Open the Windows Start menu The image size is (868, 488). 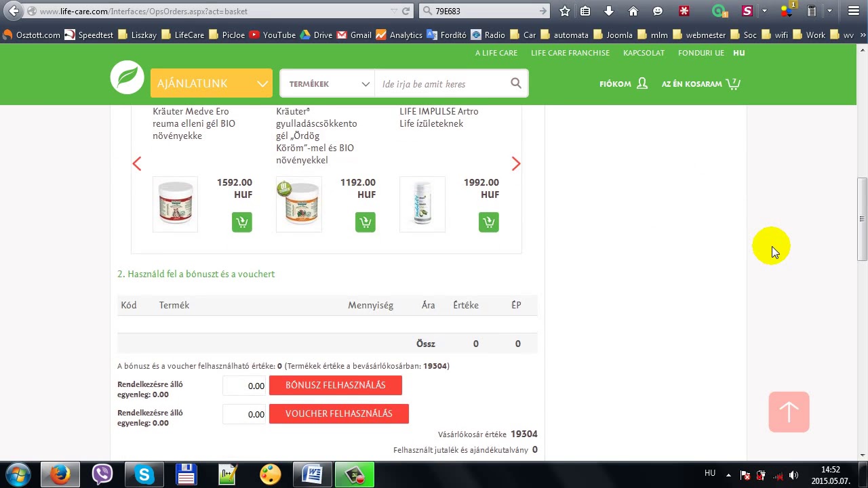18,474
